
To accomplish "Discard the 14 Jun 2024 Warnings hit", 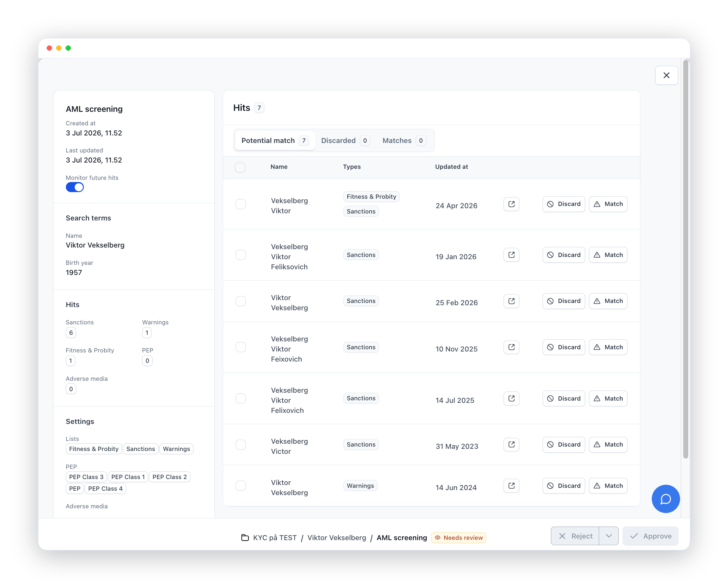I will [563, 485].
